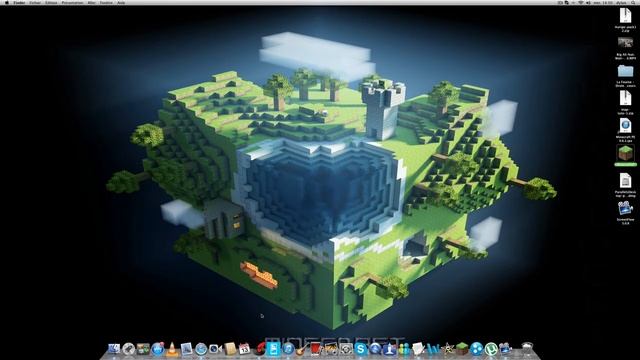The height and width of the screenshot is (360, 640).
Task: Open Finder from the Dock
Action: point(114,349)
